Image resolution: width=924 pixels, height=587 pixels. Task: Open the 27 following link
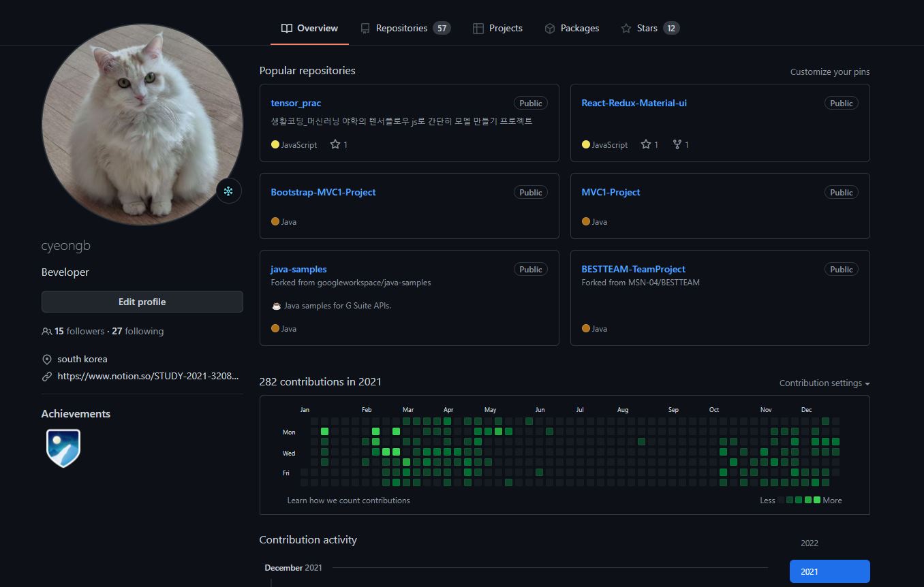[x=138, y=331]
